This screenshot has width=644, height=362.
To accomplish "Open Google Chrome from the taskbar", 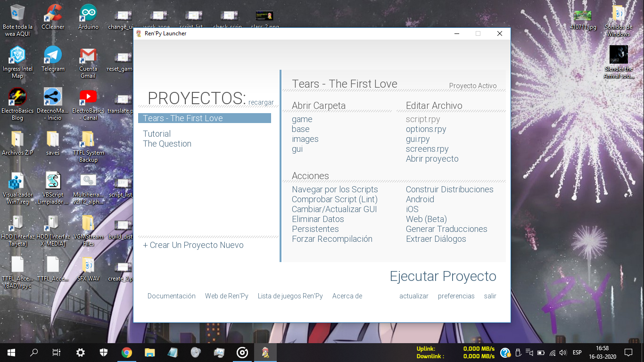I will click(x=126, y=352).
